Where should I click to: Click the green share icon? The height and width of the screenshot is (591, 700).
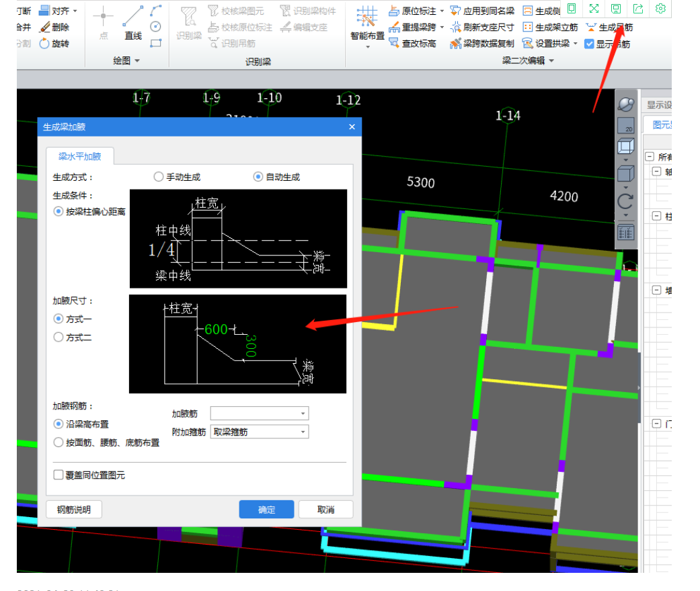[638, 9]
